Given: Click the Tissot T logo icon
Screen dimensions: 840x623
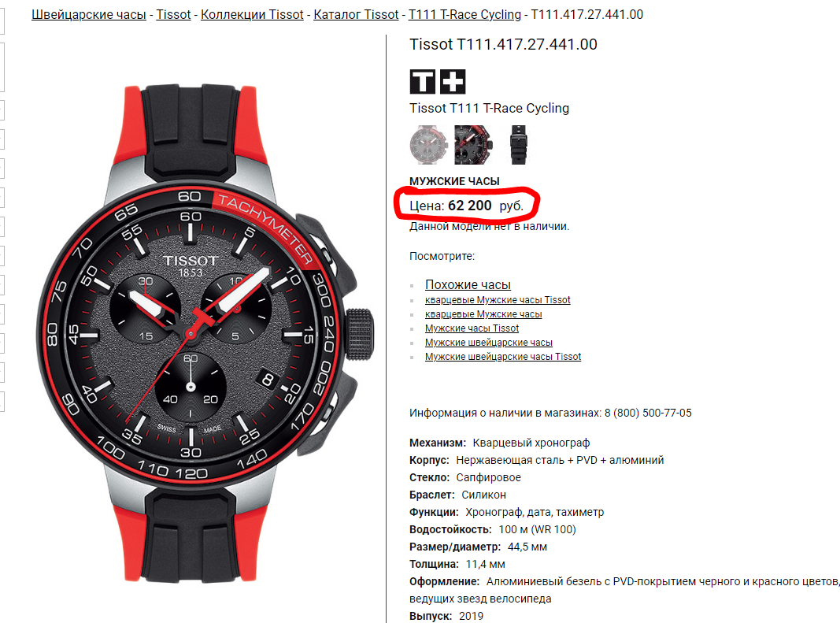Looking at the screenshot, I should (x=423, y=81).
